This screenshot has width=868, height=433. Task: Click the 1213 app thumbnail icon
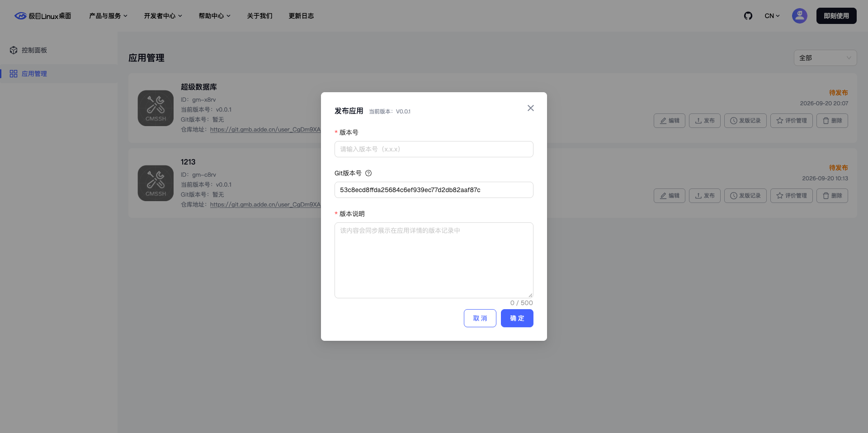click(x=156, y=183)
